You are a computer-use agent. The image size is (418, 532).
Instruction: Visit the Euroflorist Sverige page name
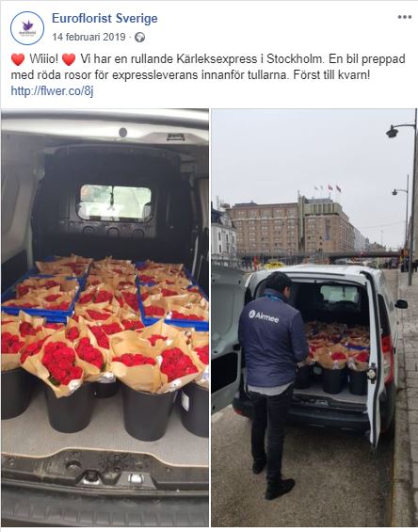click(x=104, y=18)
